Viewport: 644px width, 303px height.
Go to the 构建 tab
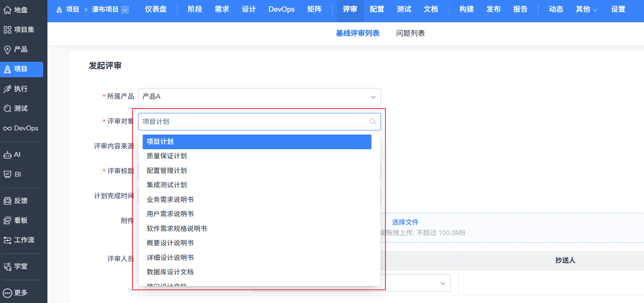point(466,9)
